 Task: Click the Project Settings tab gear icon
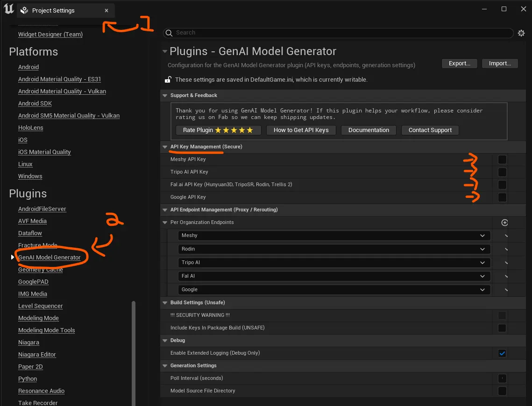24,11
